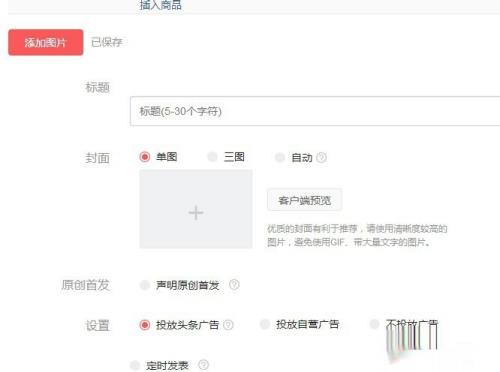Enable the 声明原创首发 option
500x372 pixels.
145,285
